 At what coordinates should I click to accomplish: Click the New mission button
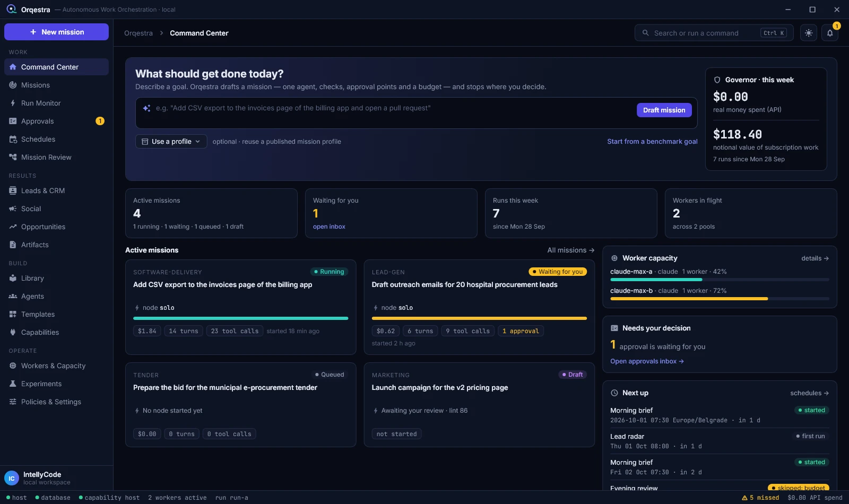click(56, 32)
